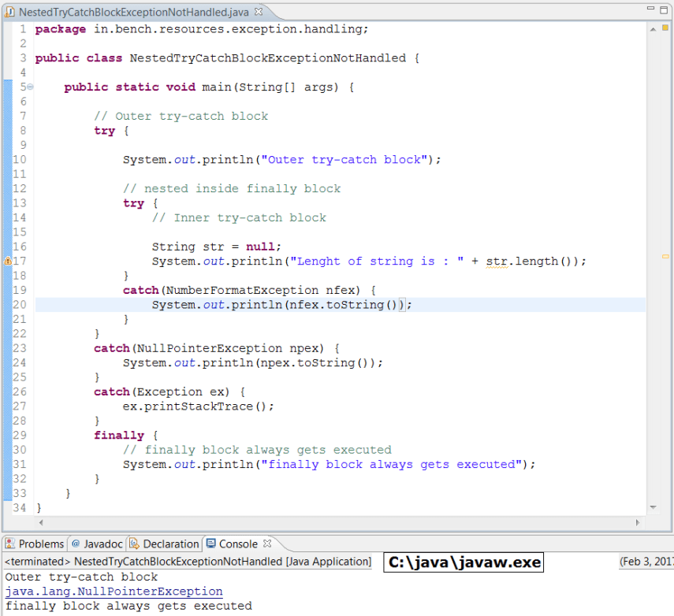The image size is (674, 616).
Task: Click the 'finally' keyword on line 29
Action: [x=119, y=435]
